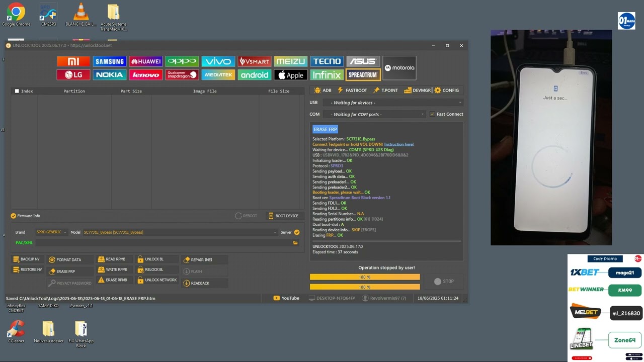Select the ASUS brand logo
The image size is (644, 362).
tap(363, 61)
